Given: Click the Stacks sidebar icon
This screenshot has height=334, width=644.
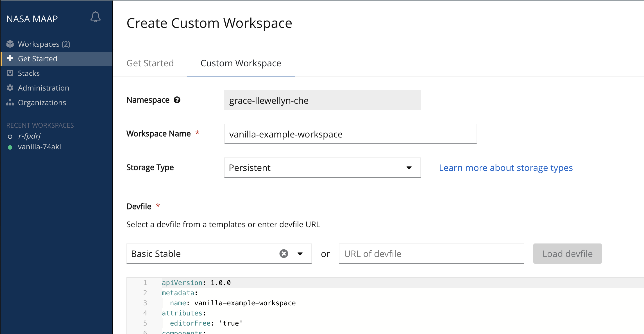Looking at the screenshot, I should coord(10,73).
